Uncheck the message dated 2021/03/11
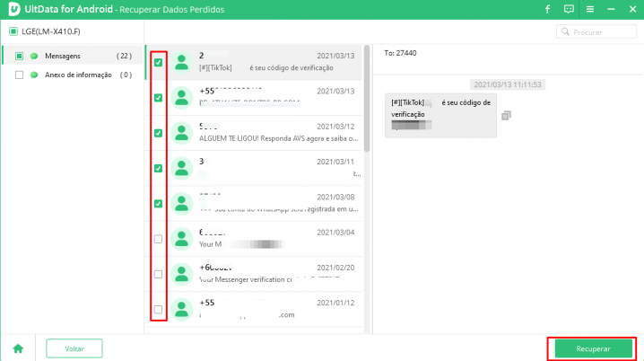 (x=158, y=168)
